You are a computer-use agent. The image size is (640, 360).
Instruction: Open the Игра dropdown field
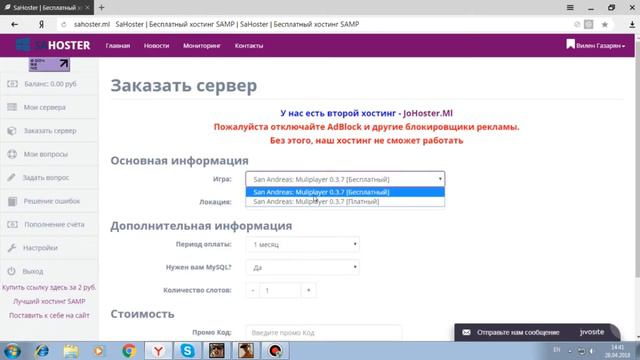[345, 179]
